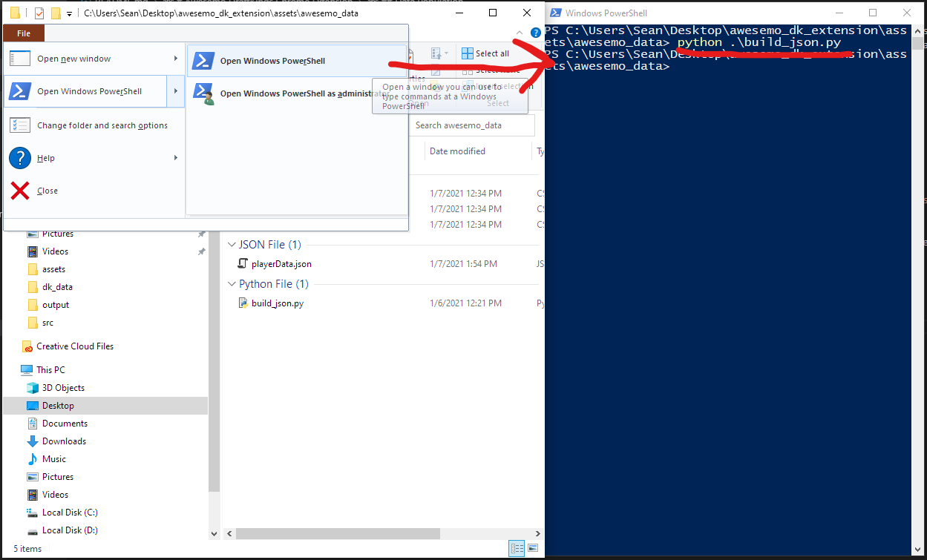Maximize the Windows PowerShell window
This screenshot has height=560, width=927.
click(x=873, y=13)
